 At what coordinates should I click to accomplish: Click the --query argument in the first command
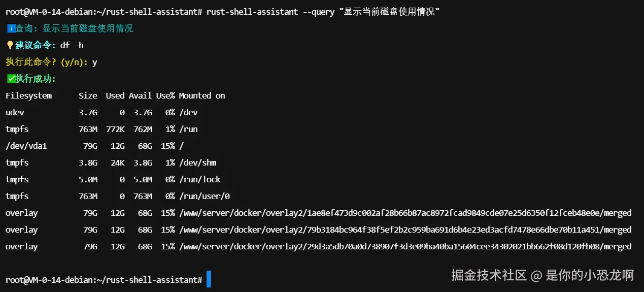tap(318, 12)
